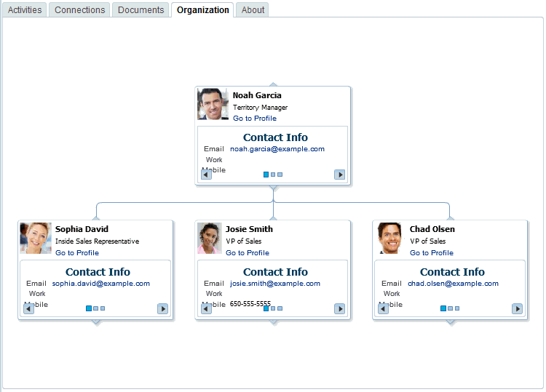Screen dimensions: 546x392
Task: Select second panel dot on Sophia David card
Action: point(96,308)
